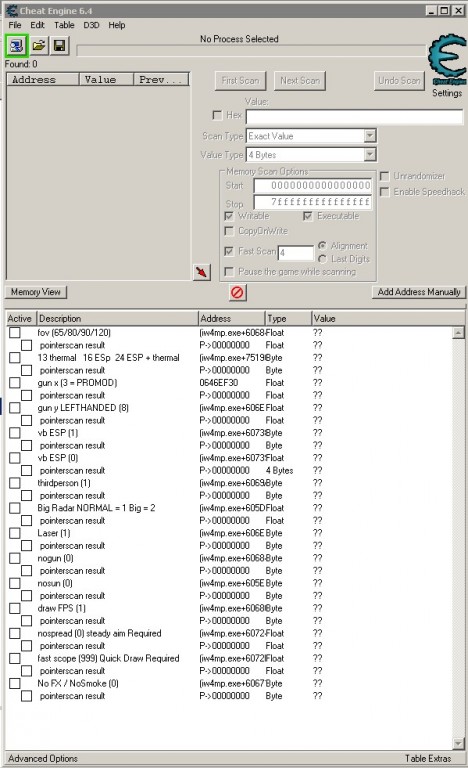Click the open table folder icon
This screenshot has width=468, height=768.
pos(39,47)
